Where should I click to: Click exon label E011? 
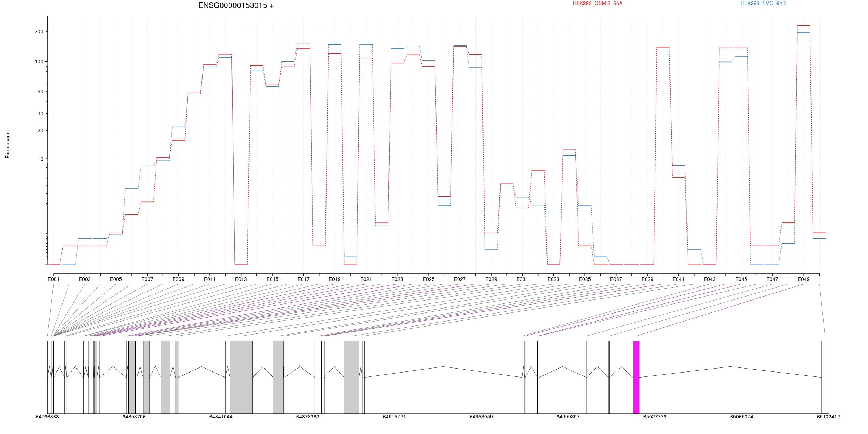click(210, 279)
